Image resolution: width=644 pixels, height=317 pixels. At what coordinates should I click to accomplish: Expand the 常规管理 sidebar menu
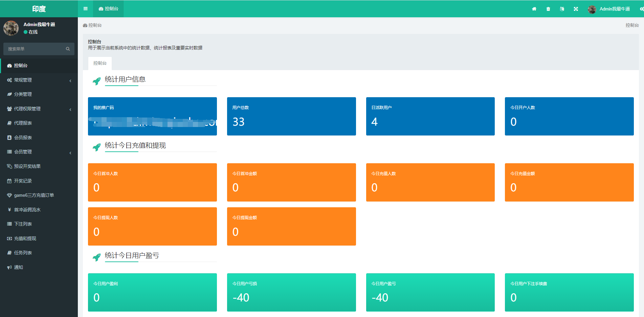39,80
